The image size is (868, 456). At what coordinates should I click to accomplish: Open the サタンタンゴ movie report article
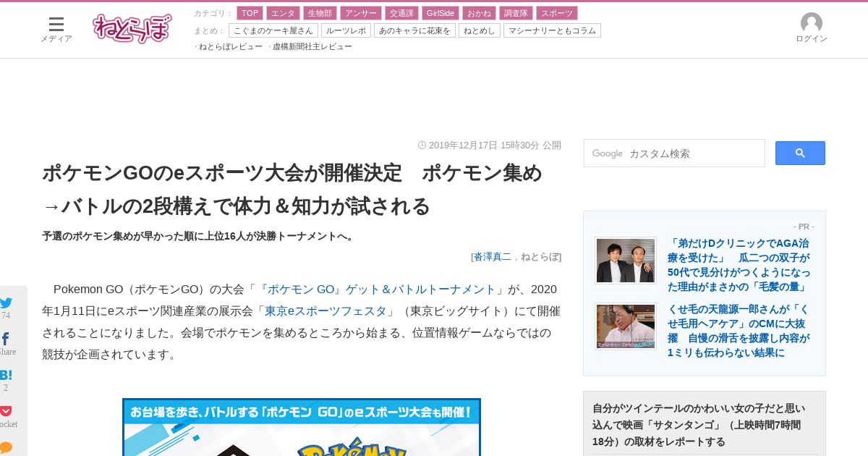coord(700,425)
